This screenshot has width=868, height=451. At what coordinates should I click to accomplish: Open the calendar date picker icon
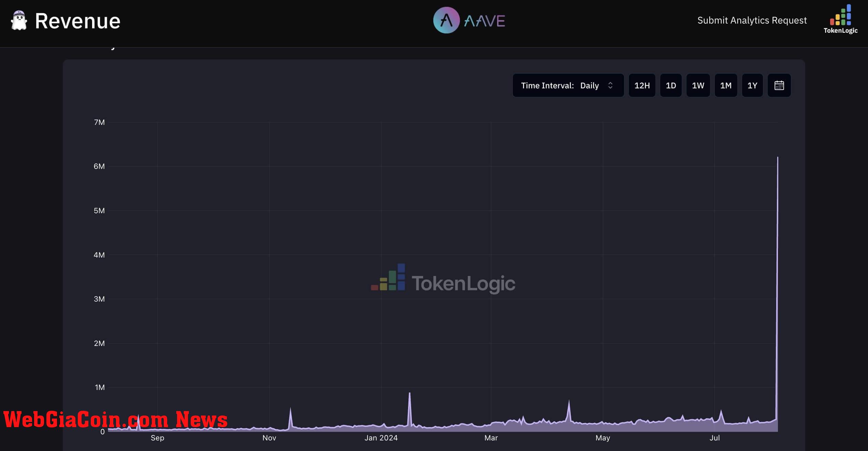779,85
